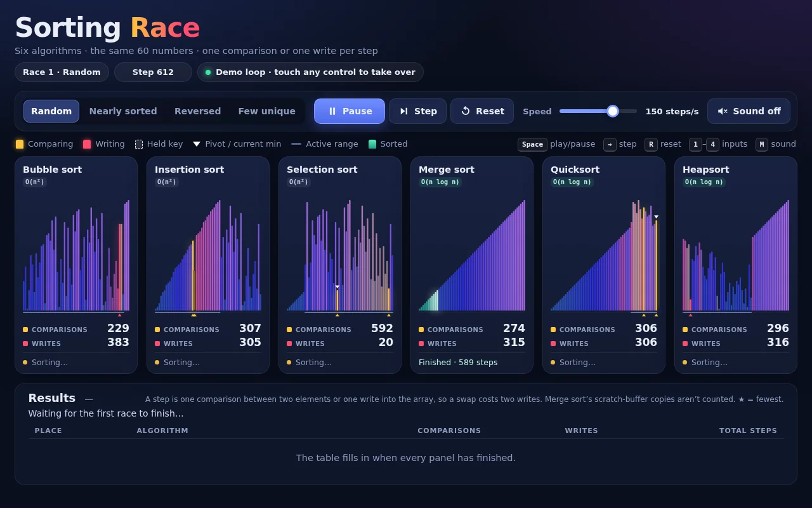Click Merge sort's Finished · 589 steps status
The image size is (812, 508).
click(458, 363)
